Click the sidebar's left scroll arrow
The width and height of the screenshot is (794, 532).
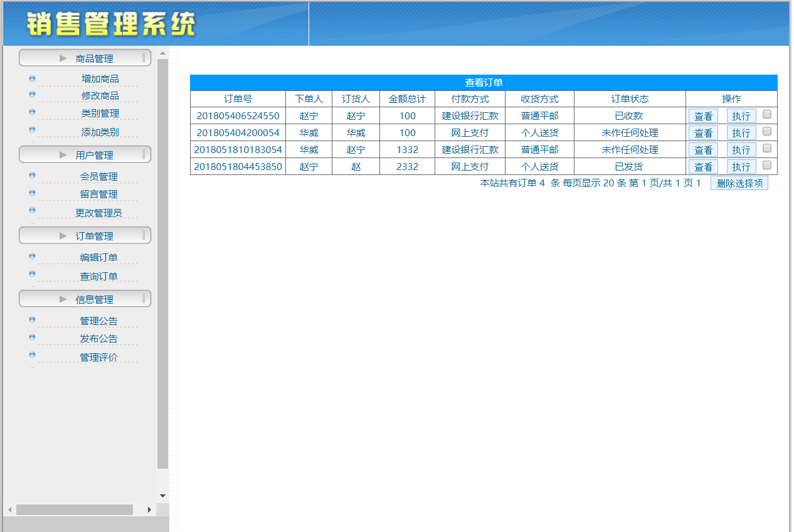pyautogui.click(x=9, y=510)
